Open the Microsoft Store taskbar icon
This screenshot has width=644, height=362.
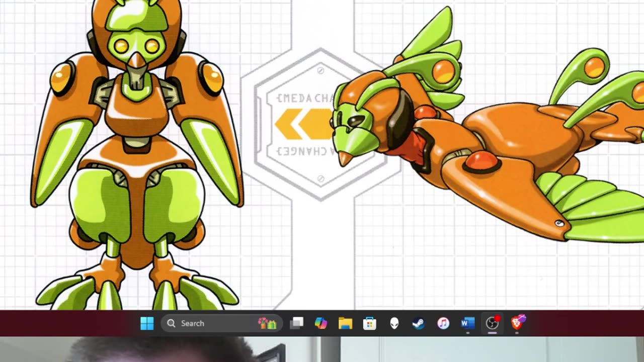point(370,323)
